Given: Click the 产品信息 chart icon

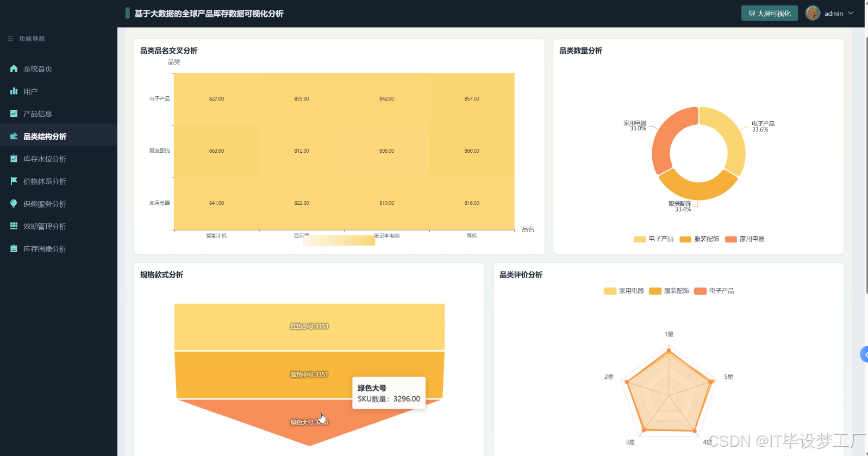Looking at the screenshot, I should 14,114.
